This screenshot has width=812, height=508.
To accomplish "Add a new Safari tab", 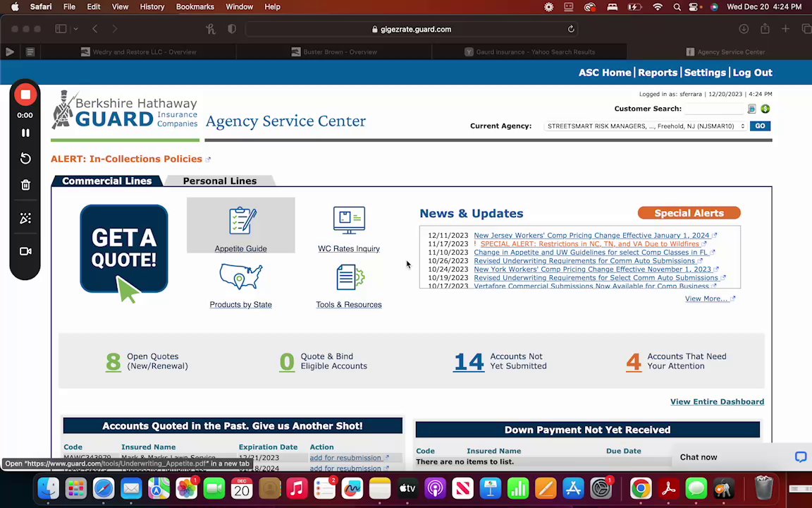I will pos(786,29).
